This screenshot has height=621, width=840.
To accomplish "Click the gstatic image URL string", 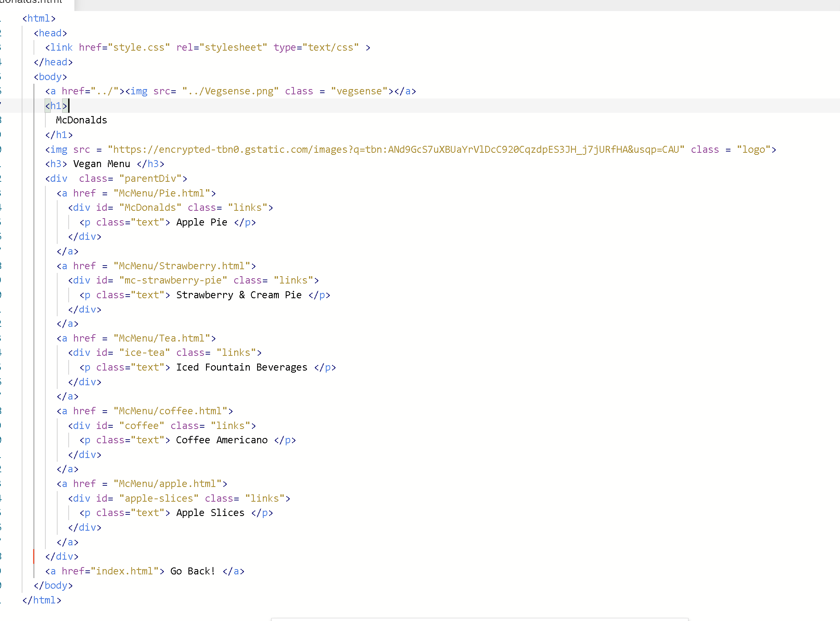I will 396,150.
